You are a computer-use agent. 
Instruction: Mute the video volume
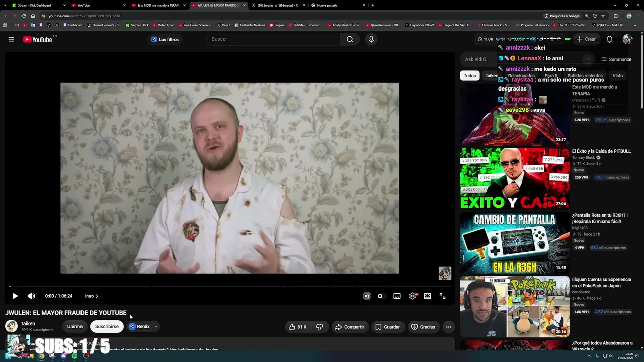(x=31, y=296)
